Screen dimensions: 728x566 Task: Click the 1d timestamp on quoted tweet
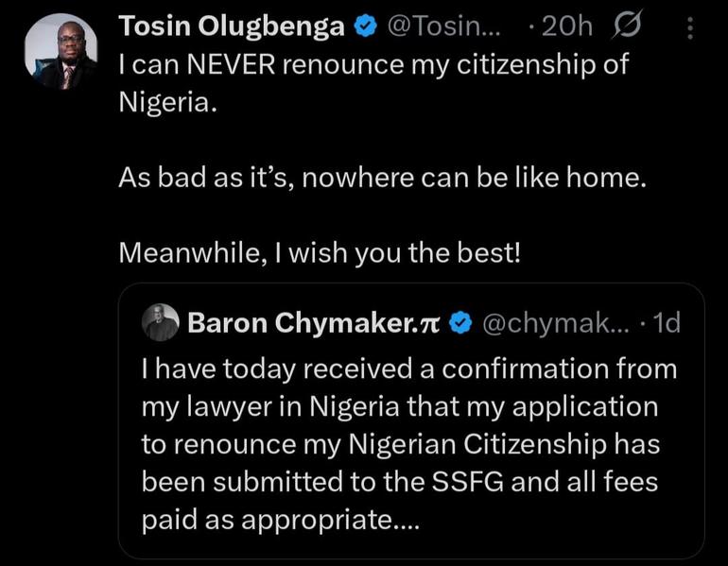coord(667,323)
